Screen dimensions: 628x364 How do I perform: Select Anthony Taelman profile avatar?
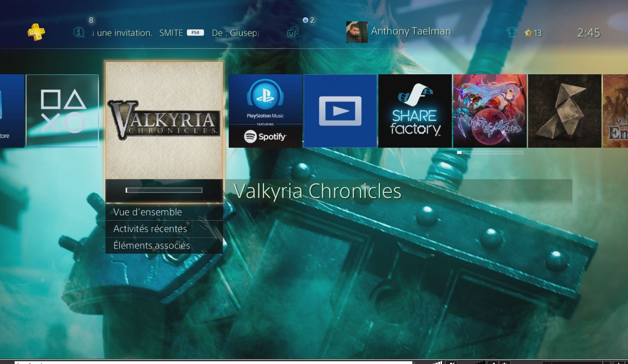(357, 32)
